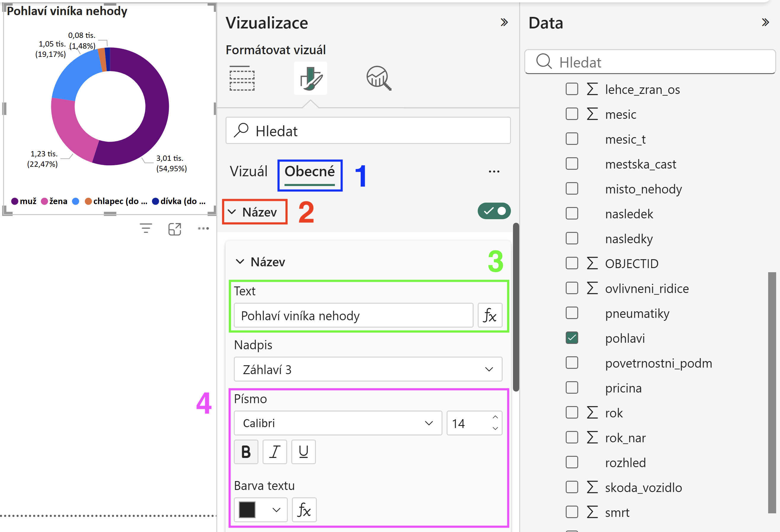This screenshot has width=780, height=532.
Task: Check the lehce_zran_os field checkbox
Action: pos(572,89)
